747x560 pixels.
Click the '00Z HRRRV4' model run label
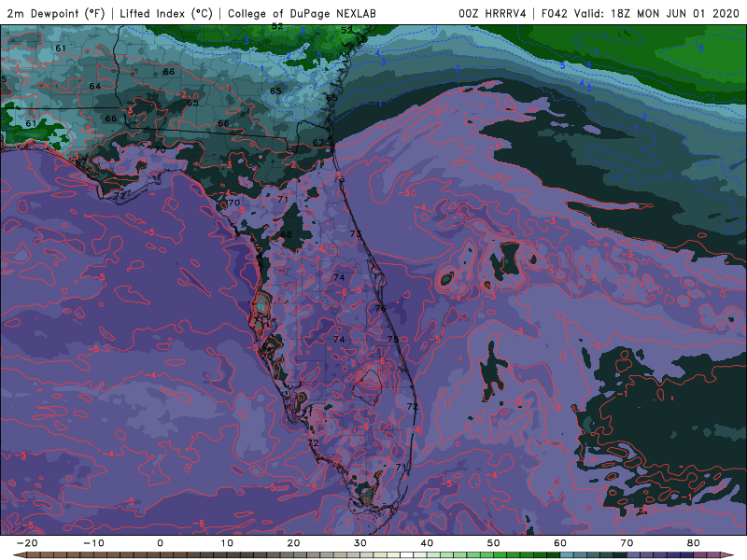pyautogui.click(x=492, y=14)
